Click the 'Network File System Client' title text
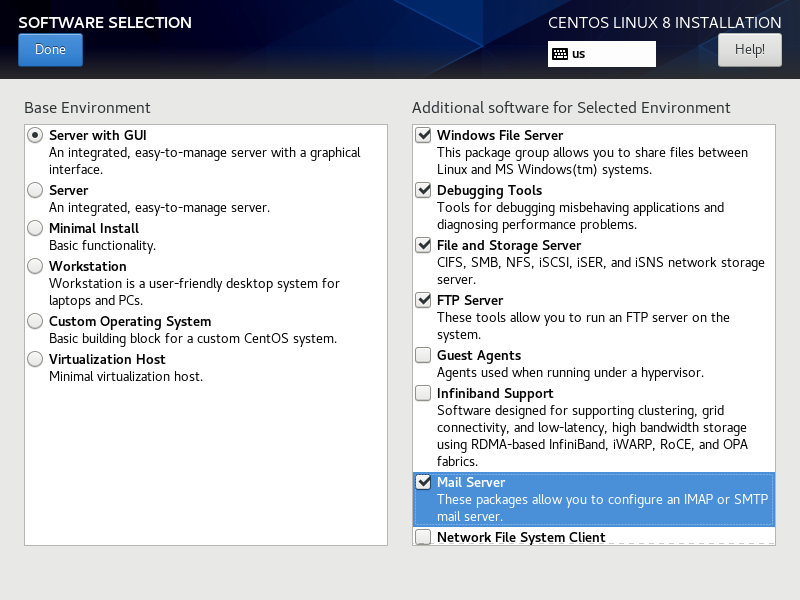Image resolution: width=800 pixels, height=600 pixels. point(521,537)
